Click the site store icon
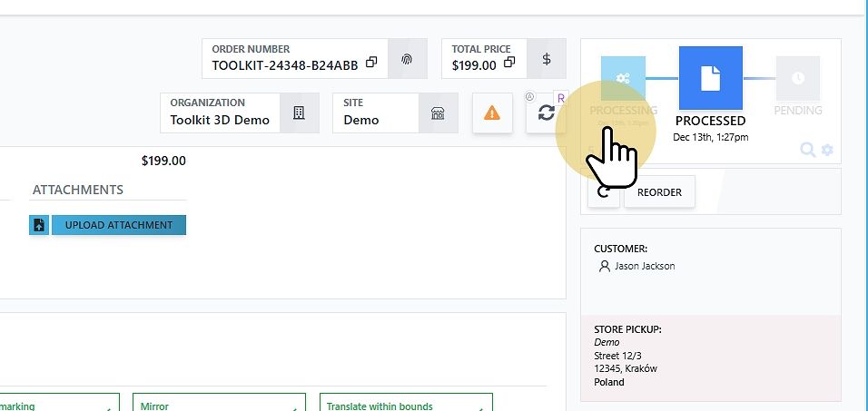This screenshot has width=868, height=411. coord(438,113)
